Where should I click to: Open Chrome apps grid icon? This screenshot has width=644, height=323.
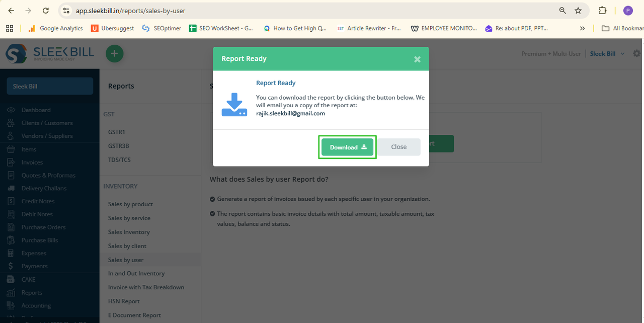(10, 28)
